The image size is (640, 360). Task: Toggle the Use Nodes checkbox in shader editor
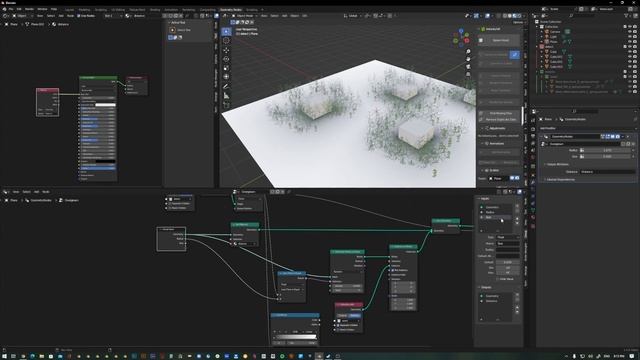coord(79,16)
